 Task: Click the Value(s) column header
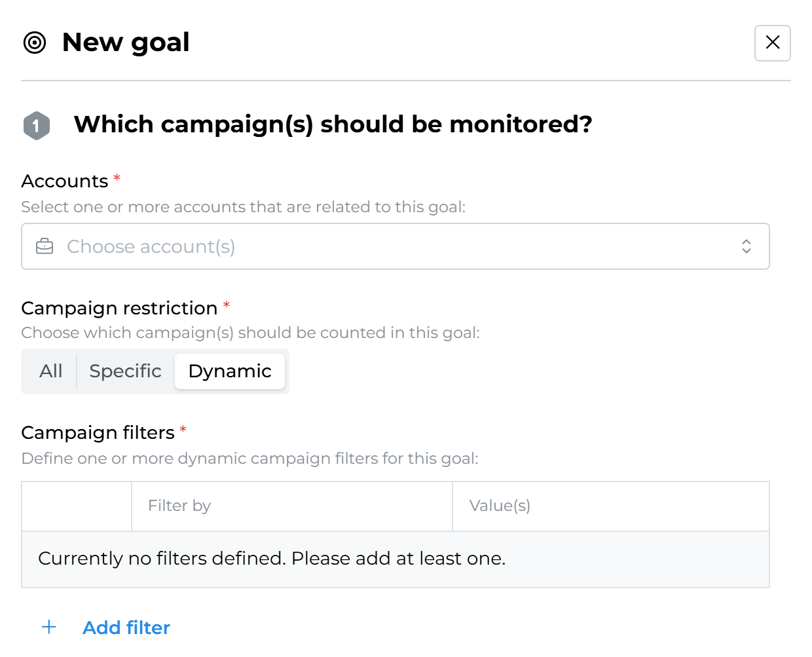click(500, 506)
